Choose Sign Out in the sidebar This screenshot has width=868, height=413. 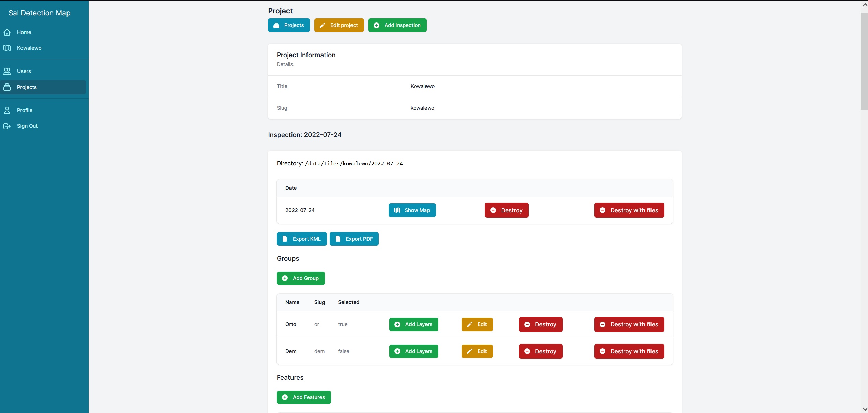tap(43, 126)
